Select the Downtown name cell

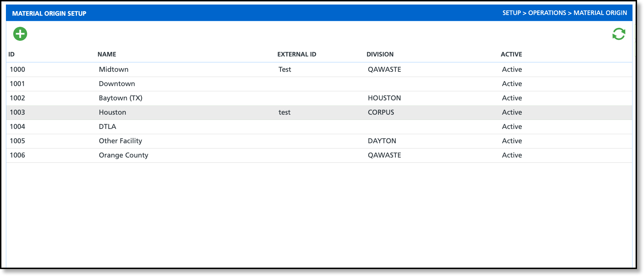[117, 84]
